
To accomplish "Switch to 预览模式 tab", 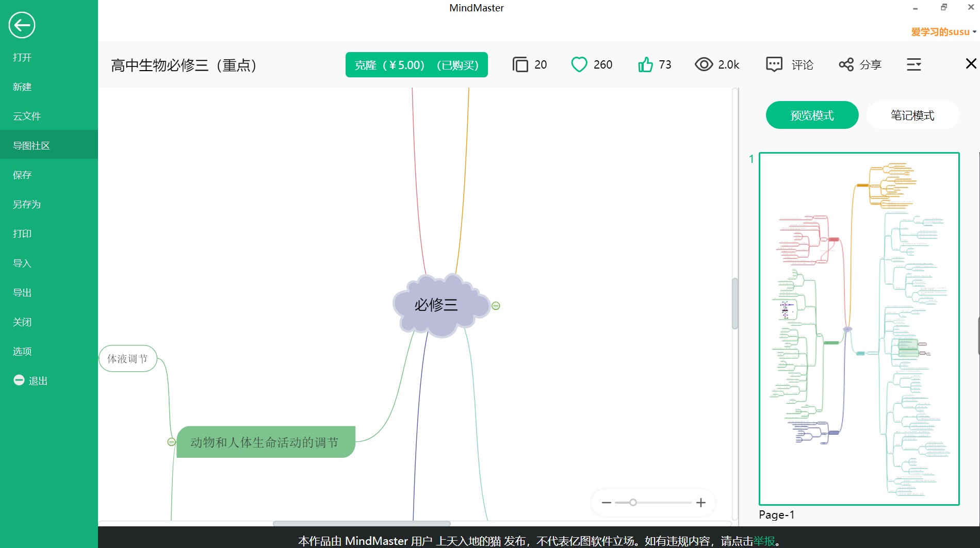I will [812, 115].
